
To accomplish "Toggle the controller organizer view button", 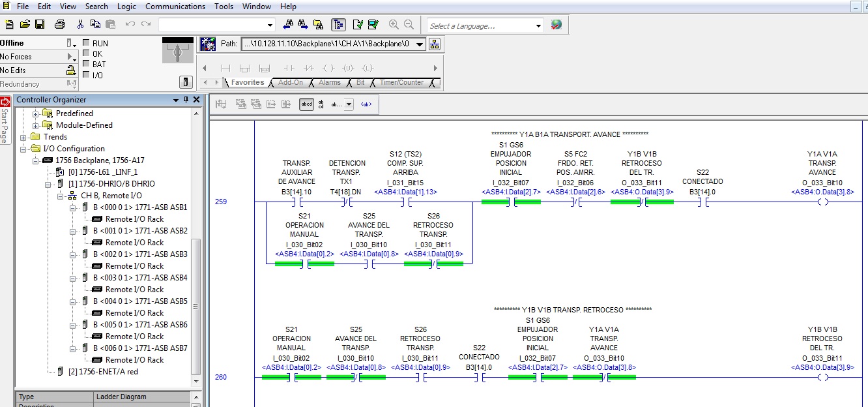I will (338, 25).
